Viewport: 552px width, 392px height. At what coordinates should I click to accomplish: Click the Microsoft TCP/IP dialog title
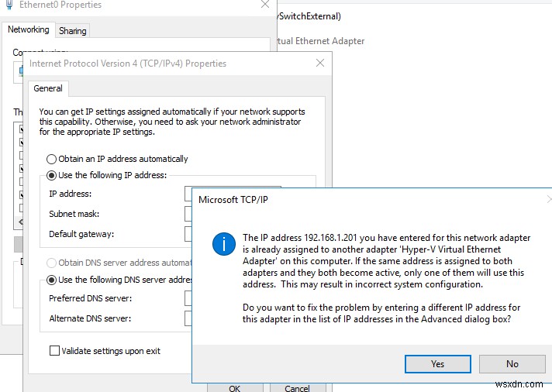coord(233,200)
